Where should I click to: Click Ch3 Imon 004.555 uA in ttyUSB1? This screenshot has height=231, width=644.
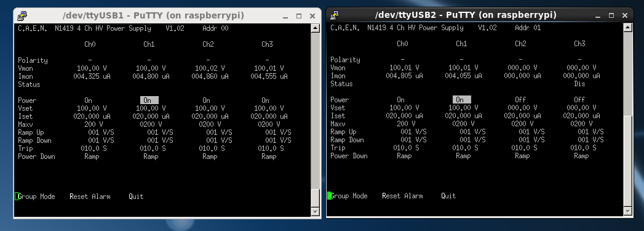(269, 76)
